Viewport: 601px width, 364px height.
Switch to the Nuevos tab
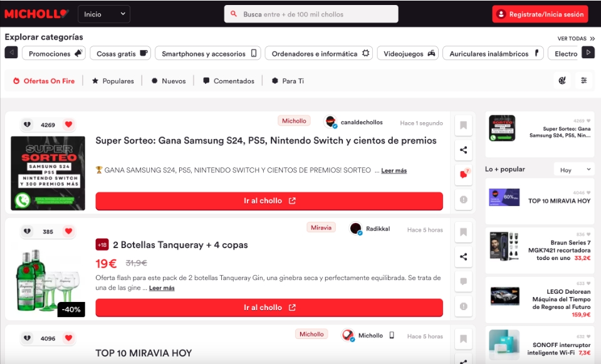pyautogui.click(x=169, y=81)
